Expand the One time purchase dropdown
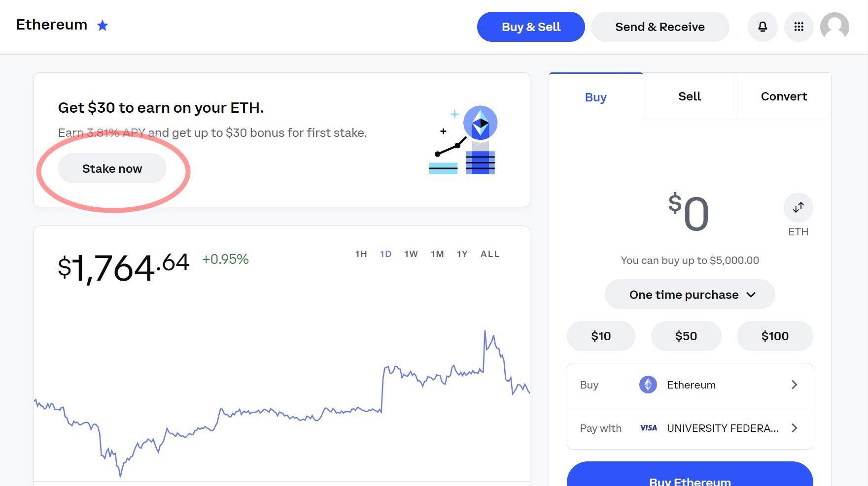The height and width of the screenshot is (486, 868). coord(690,294)
